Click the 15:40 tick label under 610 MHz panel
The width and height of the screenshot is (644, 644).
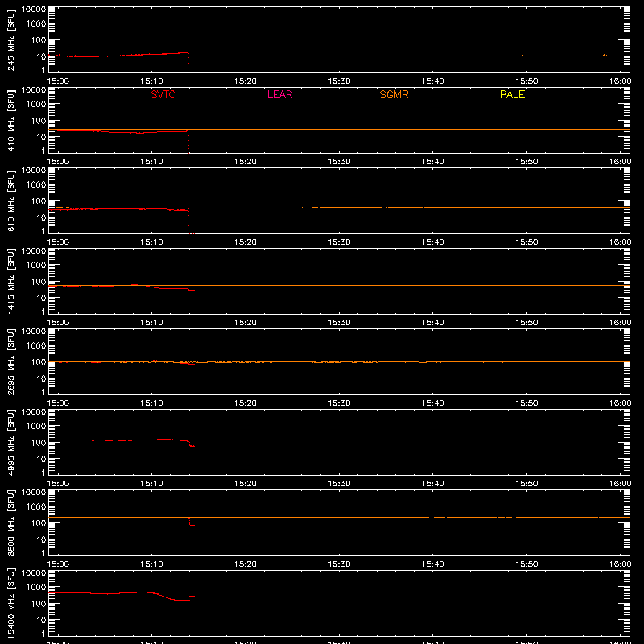[433, 242]
